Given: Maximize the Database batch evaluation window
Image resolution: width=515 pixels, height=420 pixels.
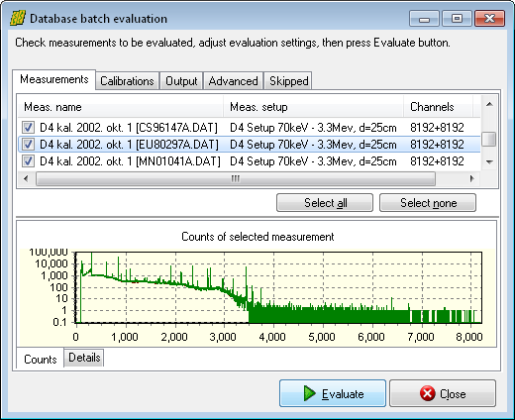Looking at the screenshot, I should coord(457,19).
